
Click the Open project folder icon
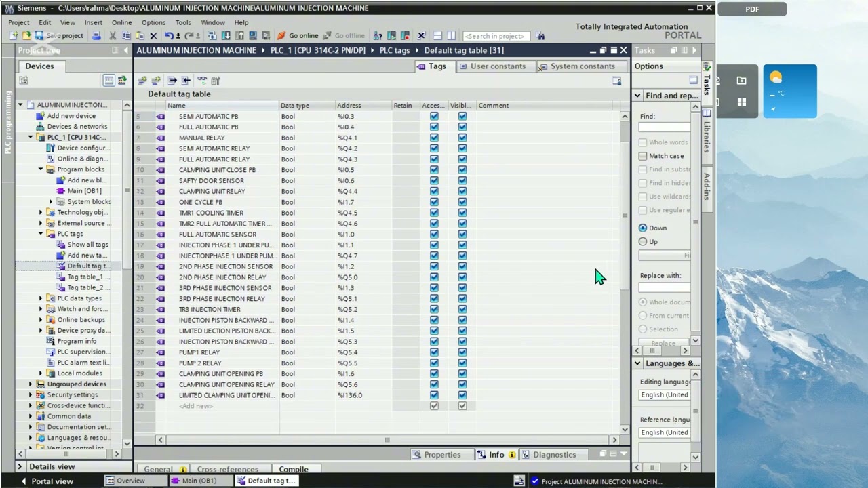click(26, 35)
